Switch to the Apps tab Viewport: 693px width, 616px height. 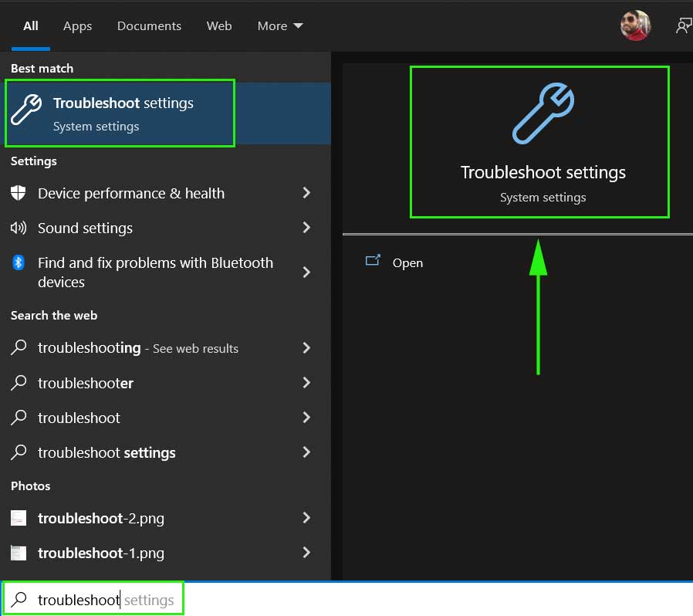click(77, 26)
